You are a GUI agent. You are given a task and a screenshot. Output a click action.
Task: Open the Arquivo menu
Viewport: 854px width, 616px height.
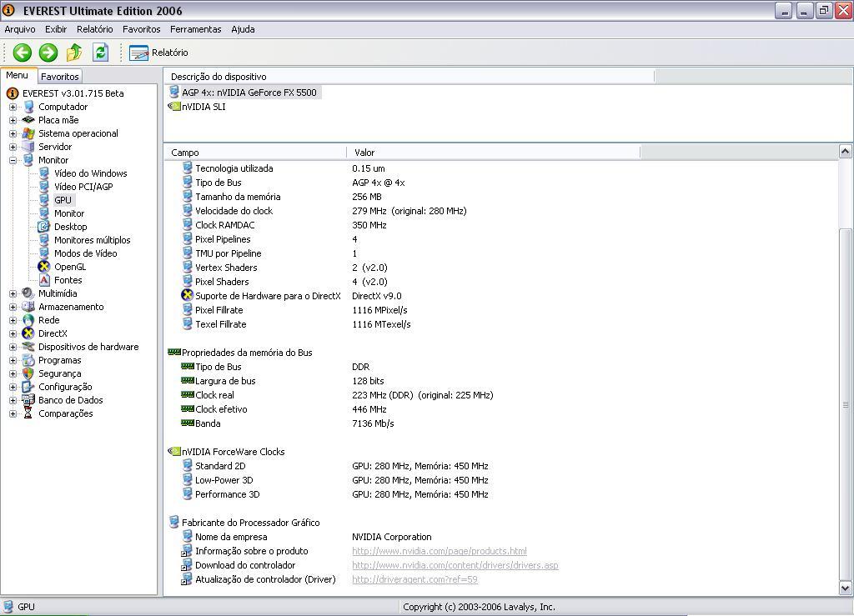(20, 29)
